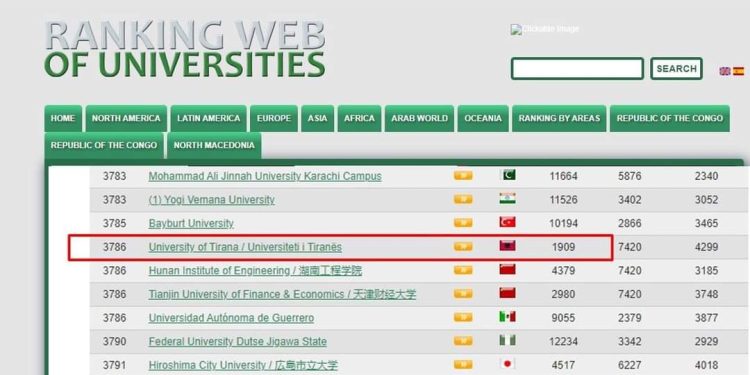
Task: Click Turkey flag in Bayburt University row
Action: [x=507, y=222]
